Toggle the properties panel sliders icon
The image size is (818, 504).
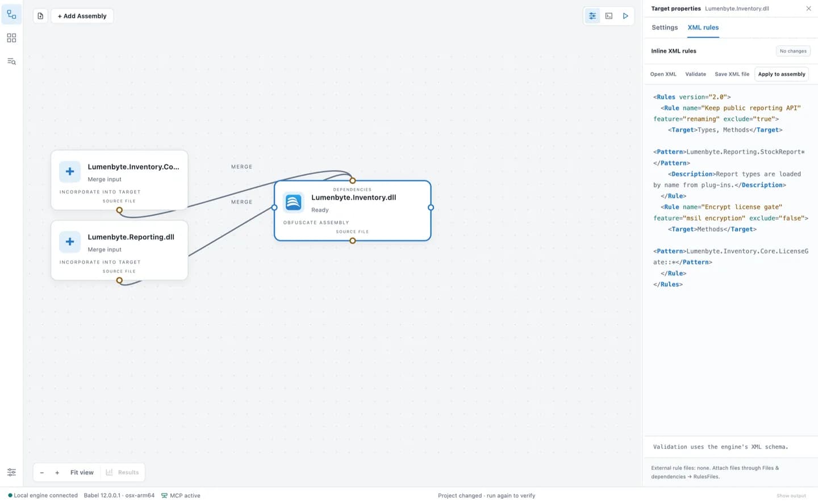592,16
